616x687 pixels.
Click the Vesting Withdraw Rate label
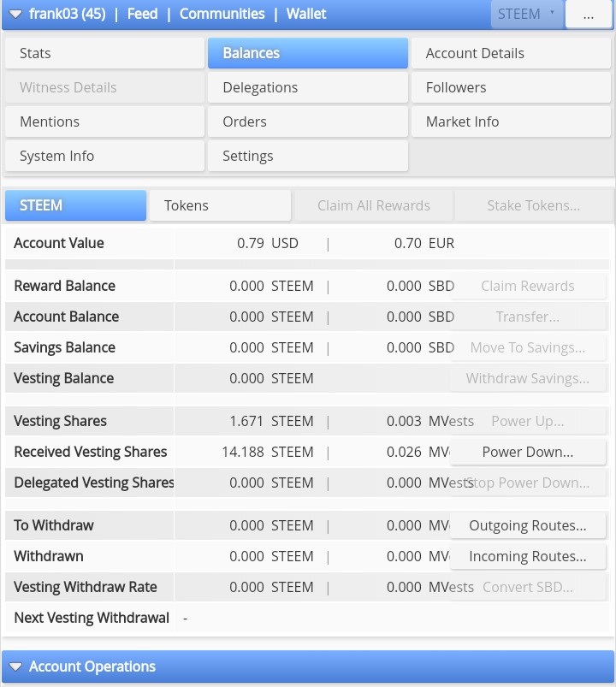tap(85, 587)
